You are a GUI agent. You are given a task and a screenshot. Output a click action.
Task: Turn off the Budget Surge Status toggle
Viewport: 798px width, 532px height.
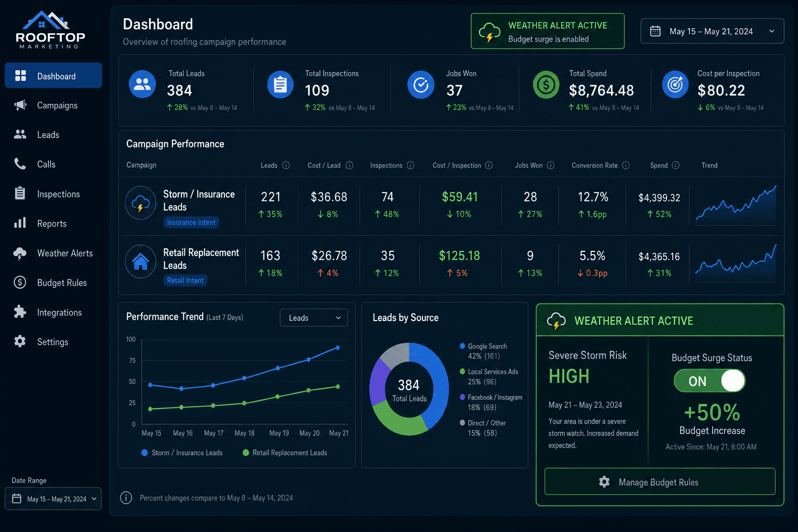click(710, 381)
